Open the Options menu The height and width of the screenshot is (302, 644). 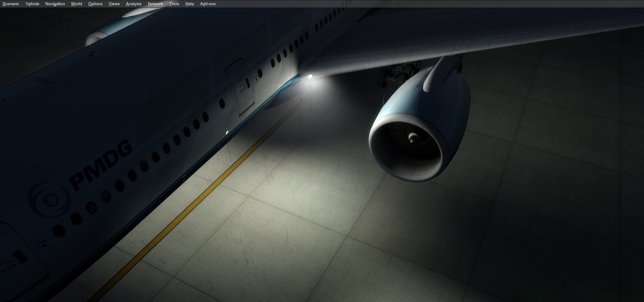tap(95, 4)
